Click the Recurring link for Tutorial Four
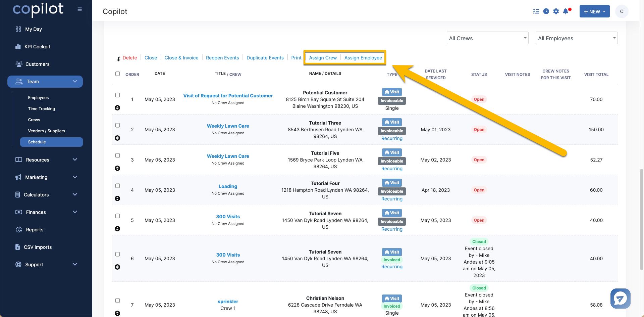This screenshot has width=644, height=317. 392,199
